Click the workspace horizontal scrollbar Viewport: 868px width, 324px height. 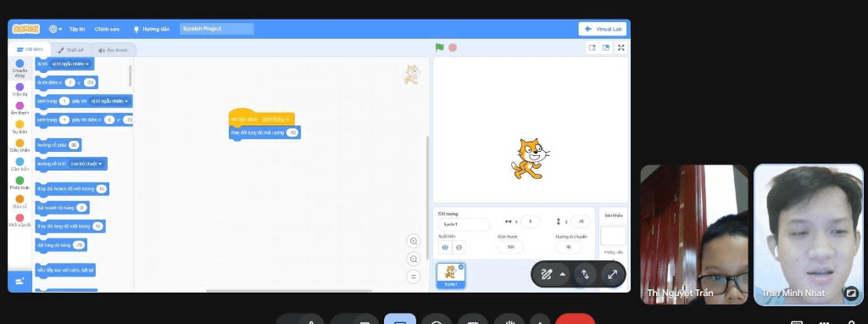coord(288,290)
